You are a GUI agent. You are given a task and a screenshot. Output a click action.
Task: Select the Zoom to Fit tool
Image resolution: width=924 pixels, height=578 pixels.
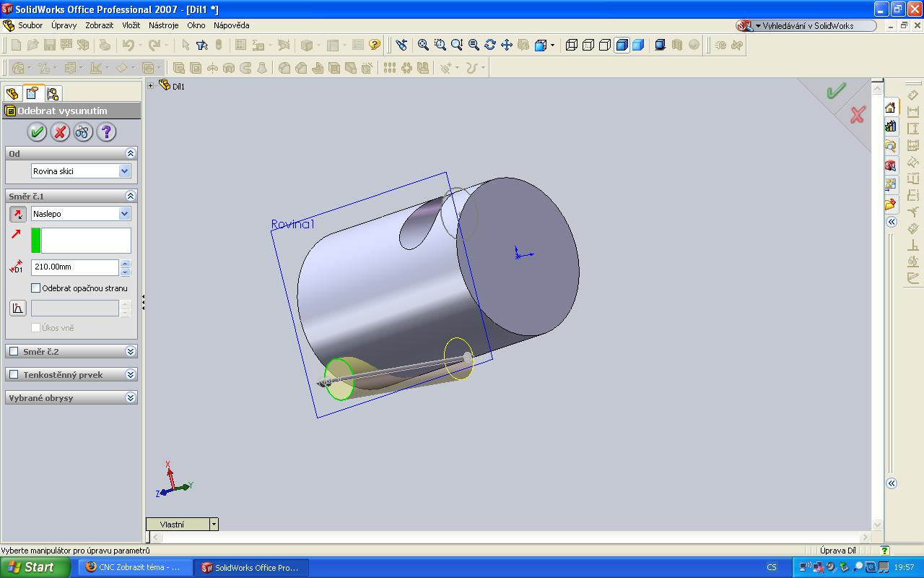click(423, 45)
